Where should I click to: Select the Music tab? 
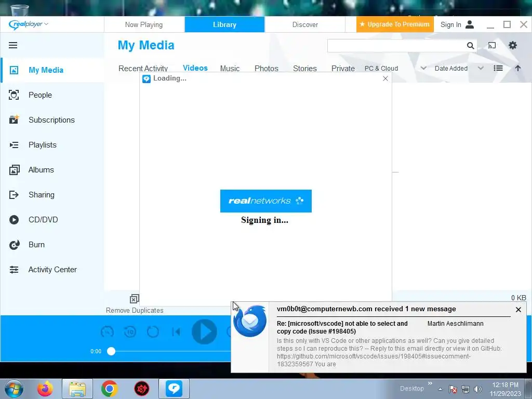tap(230, 68)
